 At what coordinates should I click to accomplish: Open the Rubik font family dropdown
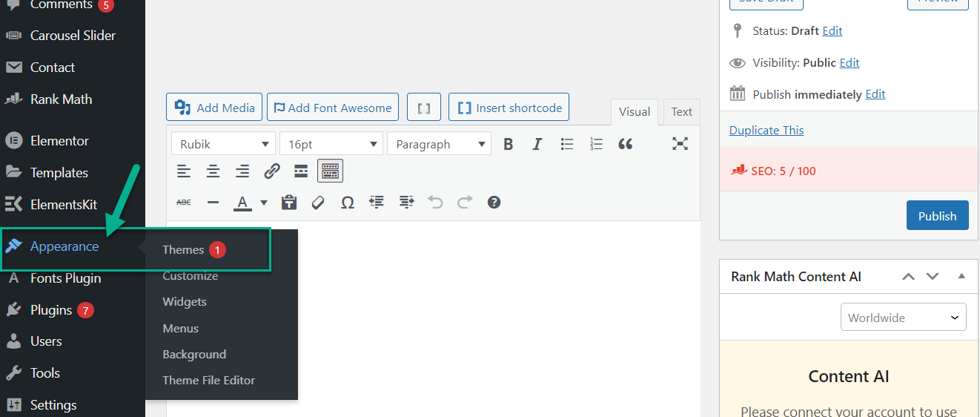tap(223, 144)
